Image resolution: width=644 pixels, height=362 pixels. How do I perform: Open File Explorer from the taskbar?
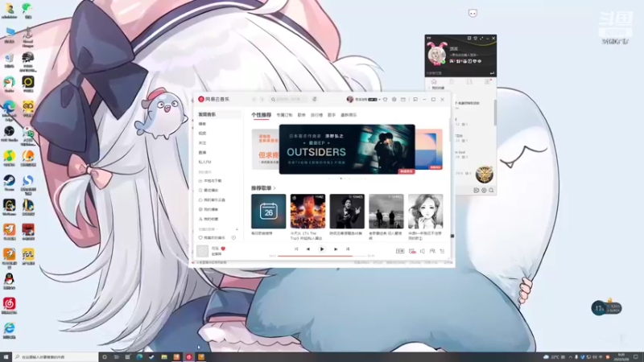[x=164, y=357]
